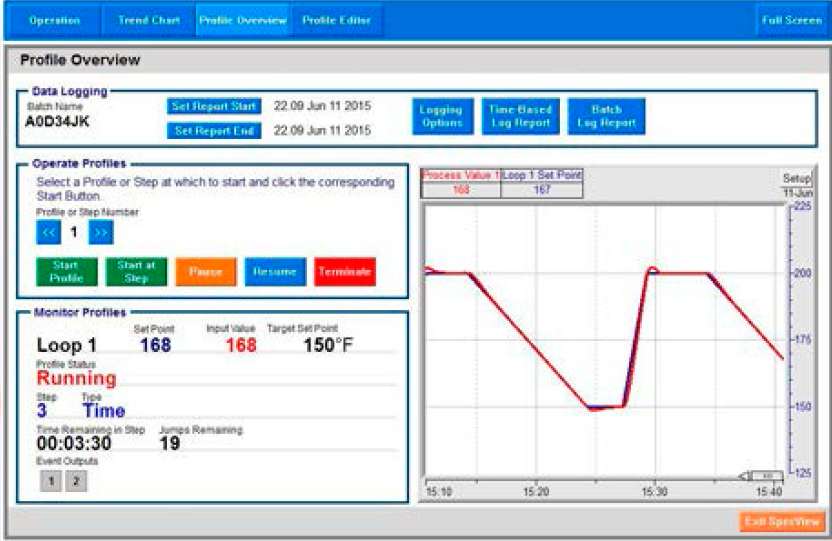The width and height of the screenshot is (832, 541).
Task: Pause the running profile
Action: 205,272
